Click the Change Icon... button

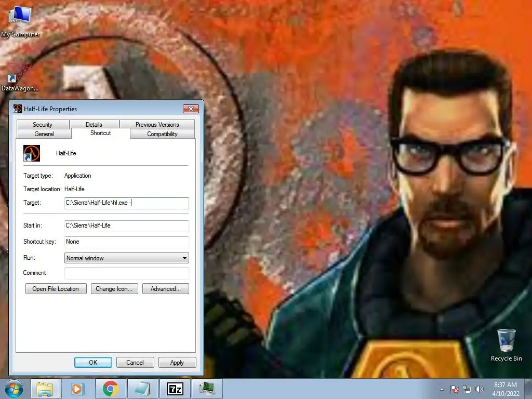tap(114, 289)
